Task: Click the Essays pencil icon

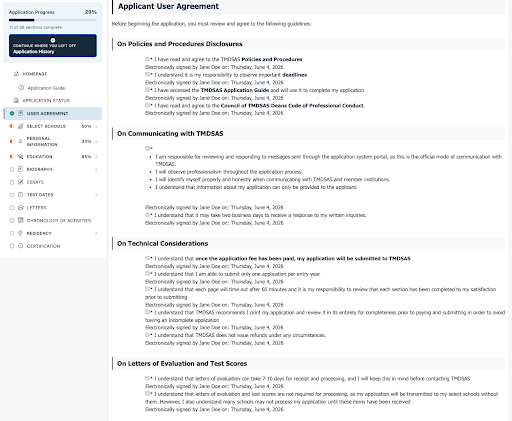Action: click(x=20, y=182)
